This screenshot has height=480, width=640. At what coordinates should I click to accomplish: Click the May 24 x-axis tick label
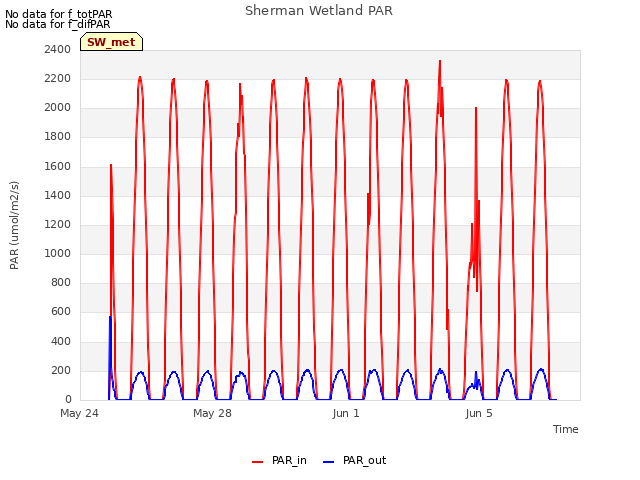(80, 413)
